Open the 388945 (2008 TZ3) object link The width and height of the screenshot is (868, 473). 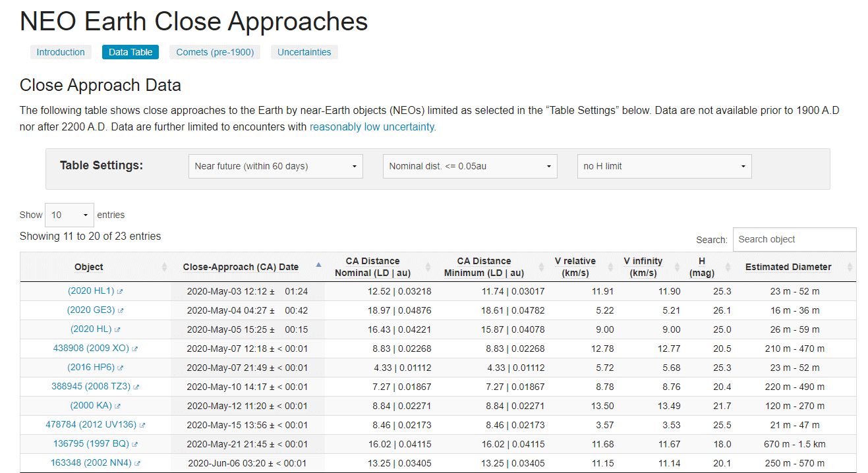91,387
